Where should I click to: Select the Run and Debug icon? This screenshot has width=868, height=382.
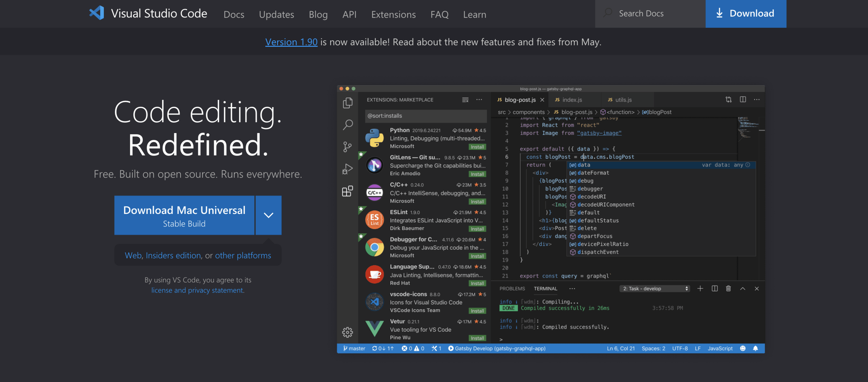(x=347, y=169)
